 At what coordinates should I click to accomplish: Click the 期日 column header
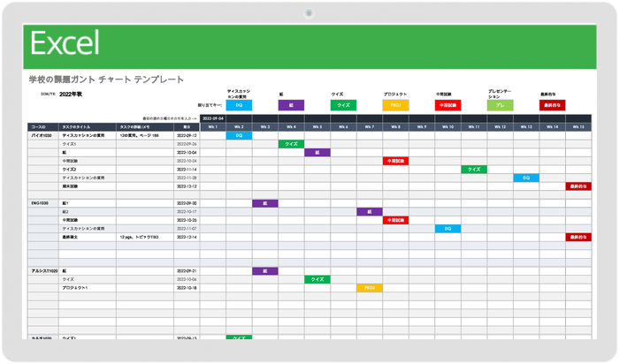pos(187,127)
